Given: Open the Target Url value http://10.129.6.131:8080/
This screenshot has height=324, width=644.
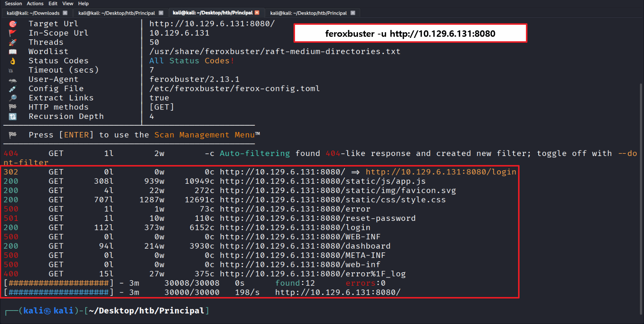Looking at the screenshot, I should click(x=212, y=24).
